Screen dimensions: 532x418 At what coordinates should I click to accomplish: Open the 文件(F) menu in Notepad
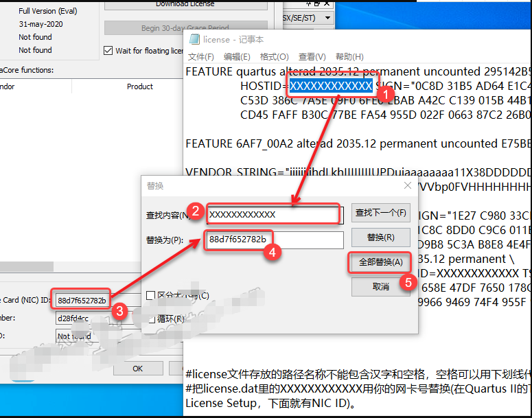point(201,57)
